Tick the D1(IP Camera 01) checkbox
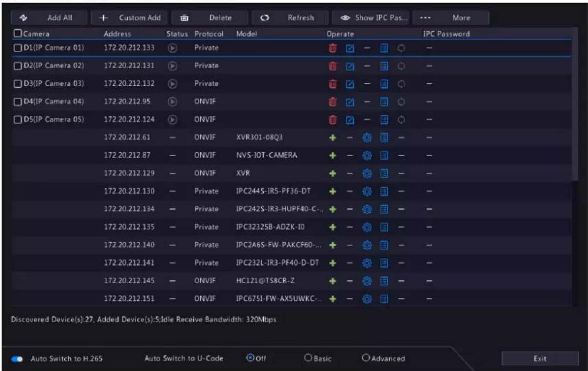Viewport: 588px width, 371px height. [17, 48]
